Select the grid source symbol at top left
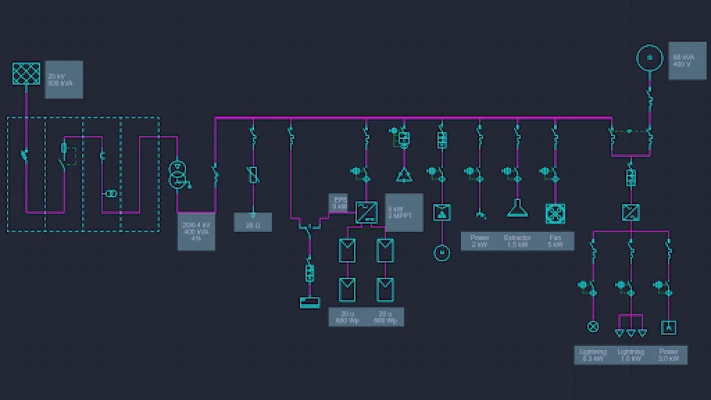This screenshot has height=400, width=711. tap(26, 73)
